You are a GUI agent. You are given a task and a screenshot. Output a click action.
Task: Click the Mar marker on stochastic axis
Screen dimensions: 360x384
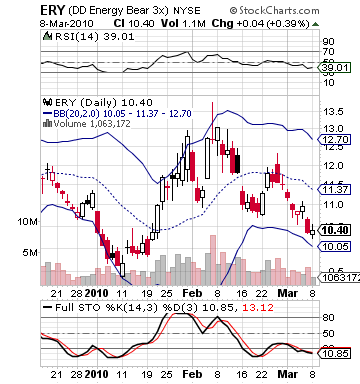(288, 374)
